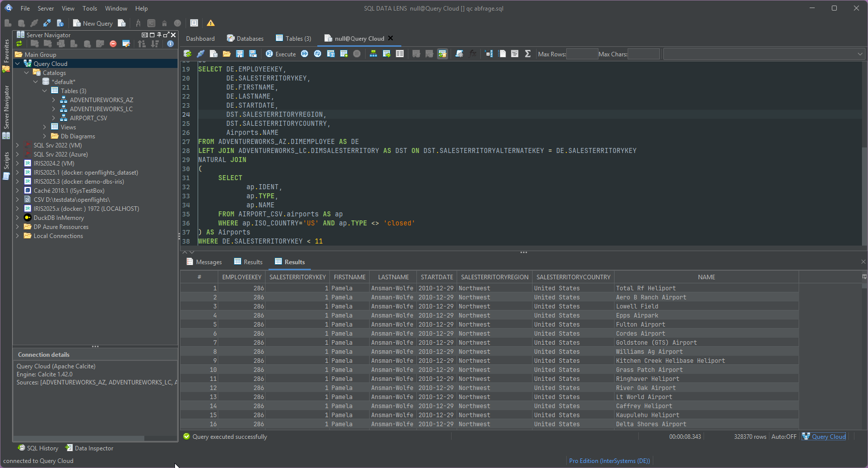Click the yellow warning triangle icon

[211, 23]
